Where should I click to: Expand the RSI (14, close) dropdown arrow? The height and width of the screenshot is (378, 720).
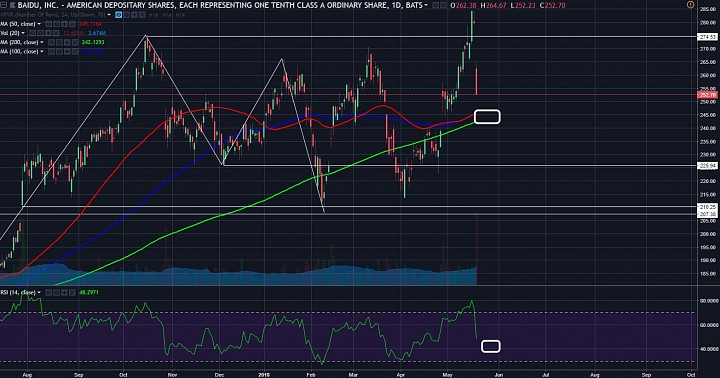[39, 293]
